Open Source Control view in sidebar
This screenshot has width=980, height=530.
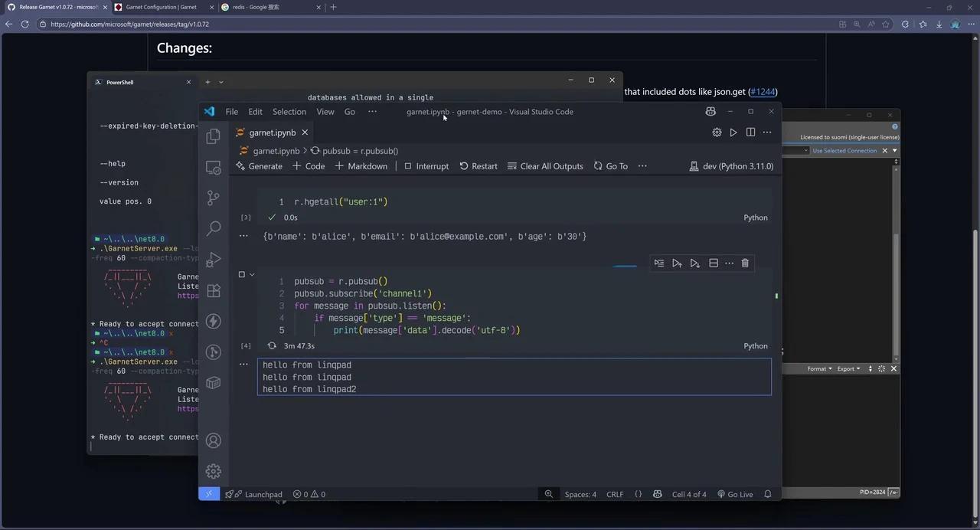[x=214, y=198]
